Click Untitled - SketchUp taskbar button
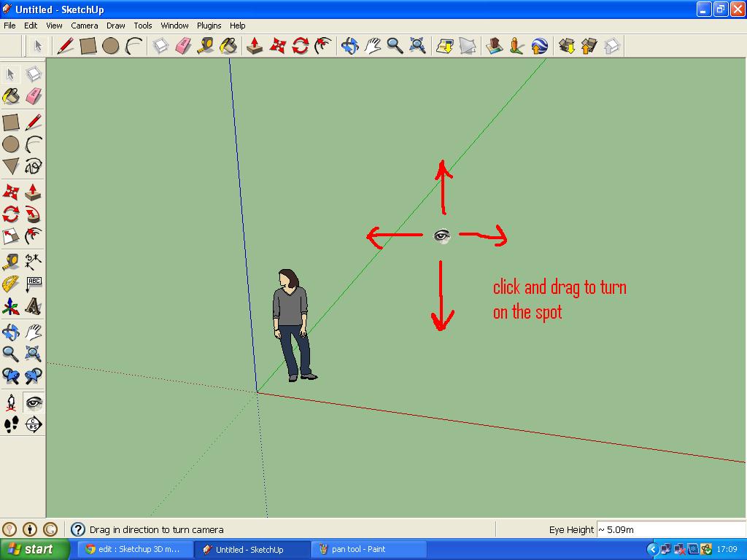This screenshot has height=560, width=747. (x=252, y=550)
